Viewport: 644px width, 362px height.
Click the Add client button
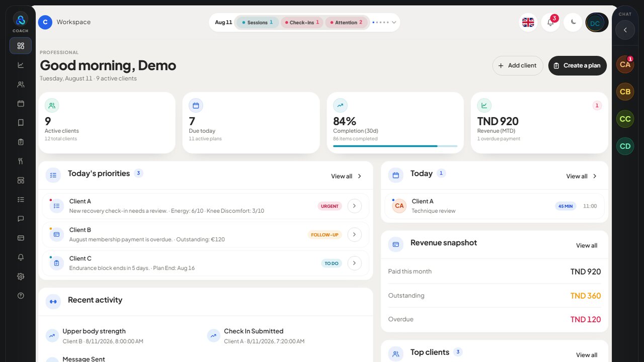point(518,65)
